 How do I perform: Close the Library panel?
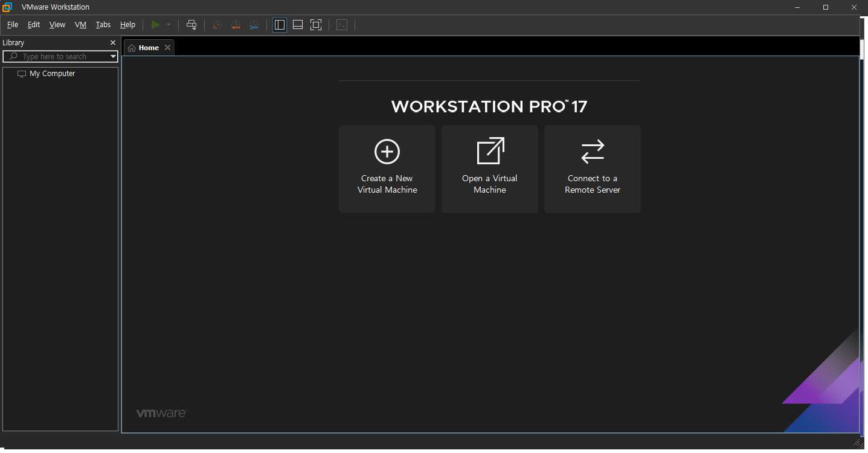(113, 43)
